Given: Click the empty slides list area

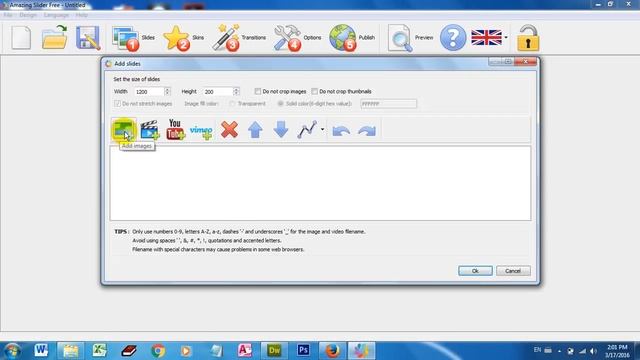Looking at the screenshot, I should (x=320, y=184).
